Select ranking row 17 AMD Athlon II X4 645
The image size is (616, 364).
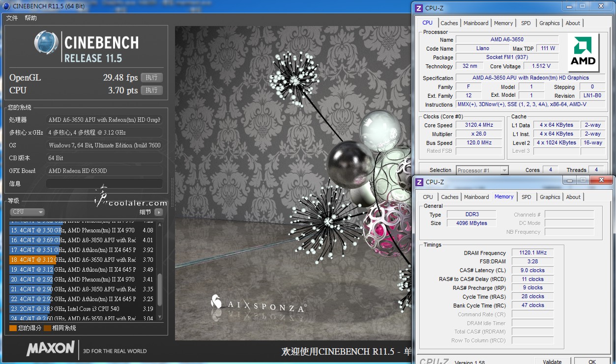(x=82, y=250)
